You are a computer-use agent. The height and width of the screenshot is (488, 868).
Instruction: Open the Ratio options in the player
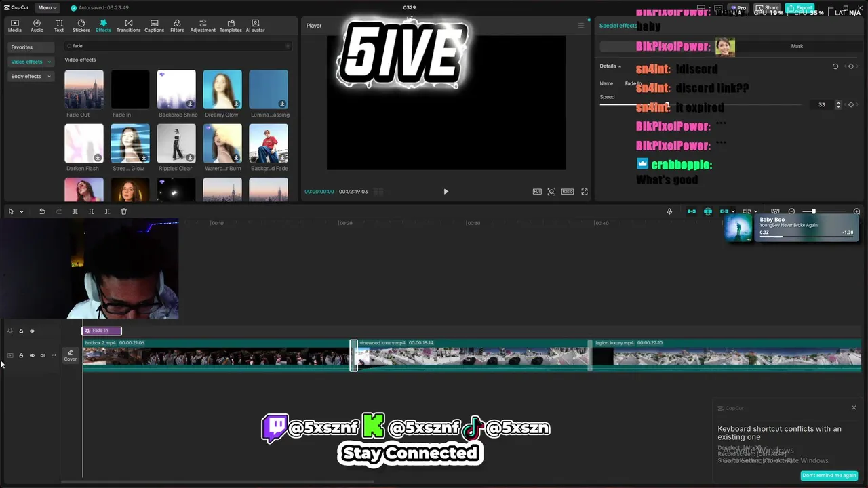(x=568, y=192)
